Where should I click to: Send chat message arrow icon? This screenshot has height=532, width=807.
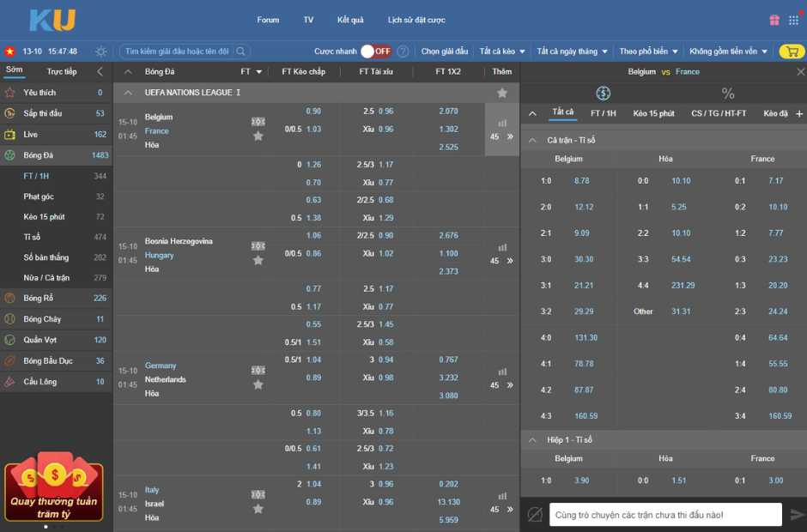798,514
